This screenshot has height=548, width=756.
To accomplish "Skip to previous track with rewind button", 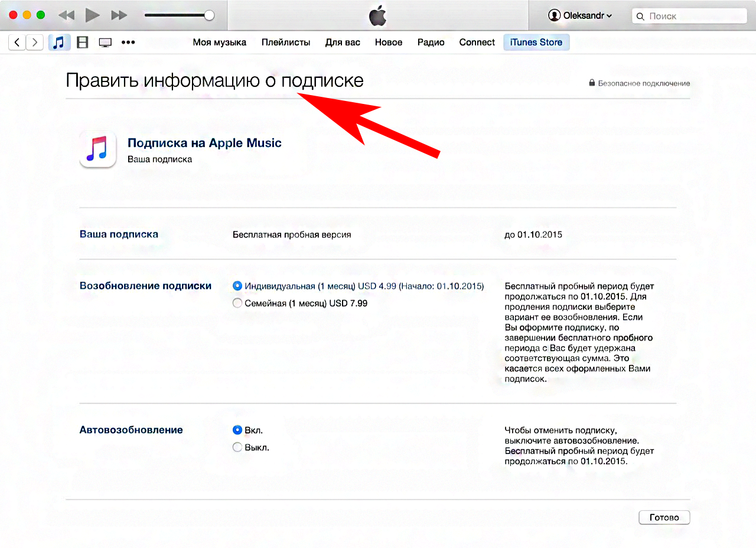I will click(66, 16).
